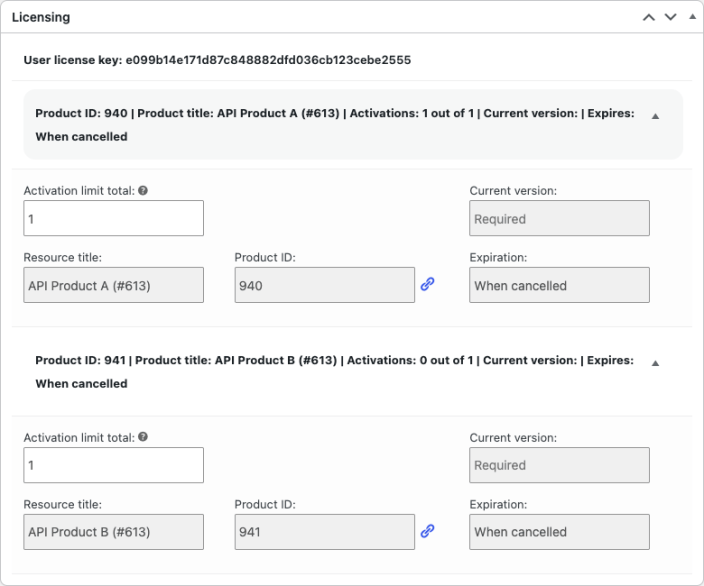This screenshot has width=704, height=586.
Task: Collapse the Licensing metabox with the triangle toggle
Action: point(692,17)
